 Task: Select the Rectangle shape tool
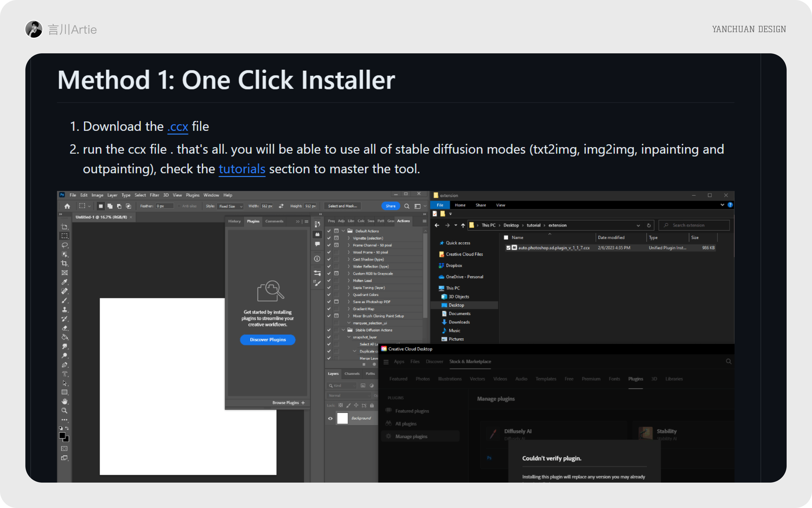pos(64,392)
